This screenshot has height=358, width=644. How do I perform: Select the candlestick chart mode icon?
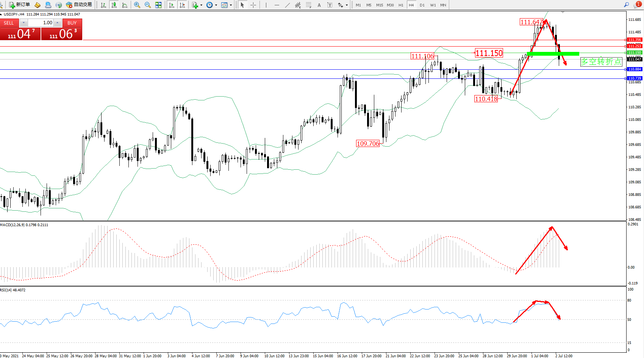114,5
